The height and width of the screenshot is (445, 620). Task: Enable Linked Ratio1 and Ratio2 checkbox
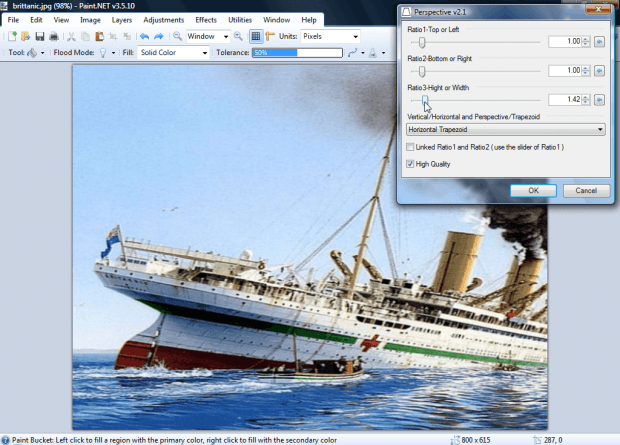point(410,147)
